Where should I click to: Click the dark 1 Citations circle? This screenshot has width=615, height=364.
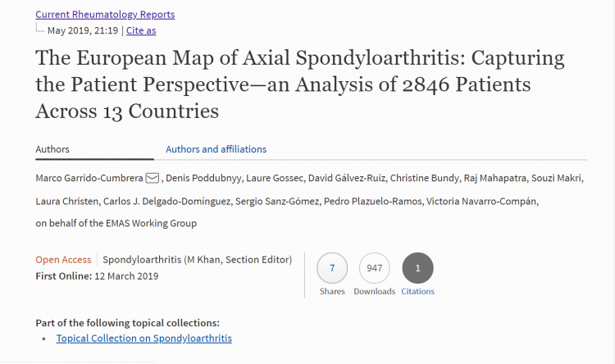[418, 267]
